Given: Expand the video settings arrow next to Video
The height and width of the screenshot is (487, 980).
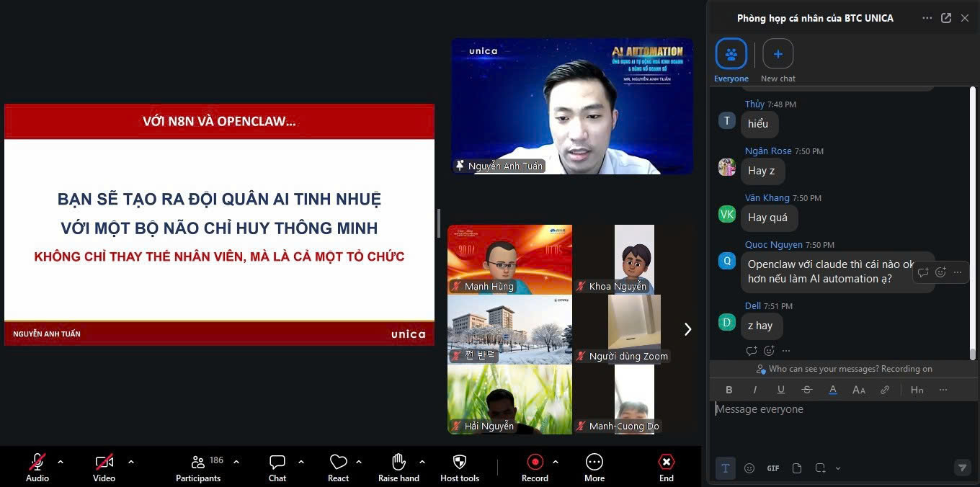Looking at the screenshot, I should point(130,462).
